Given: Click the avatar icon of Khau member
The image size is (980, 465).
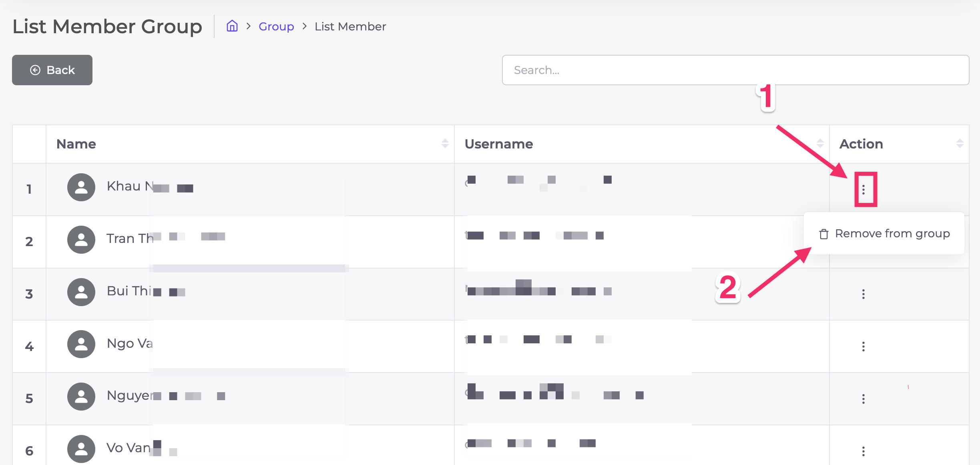Looking at the screenshot, I should pos(81,187).
